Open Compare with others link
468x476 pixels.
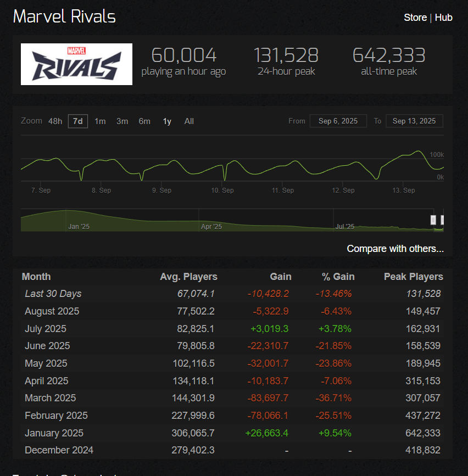[x=395, y=249]
